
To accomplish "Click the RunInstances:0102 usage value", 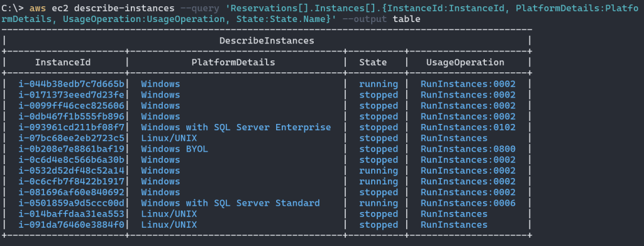I will pyautogui.click(x=468, y=127).
